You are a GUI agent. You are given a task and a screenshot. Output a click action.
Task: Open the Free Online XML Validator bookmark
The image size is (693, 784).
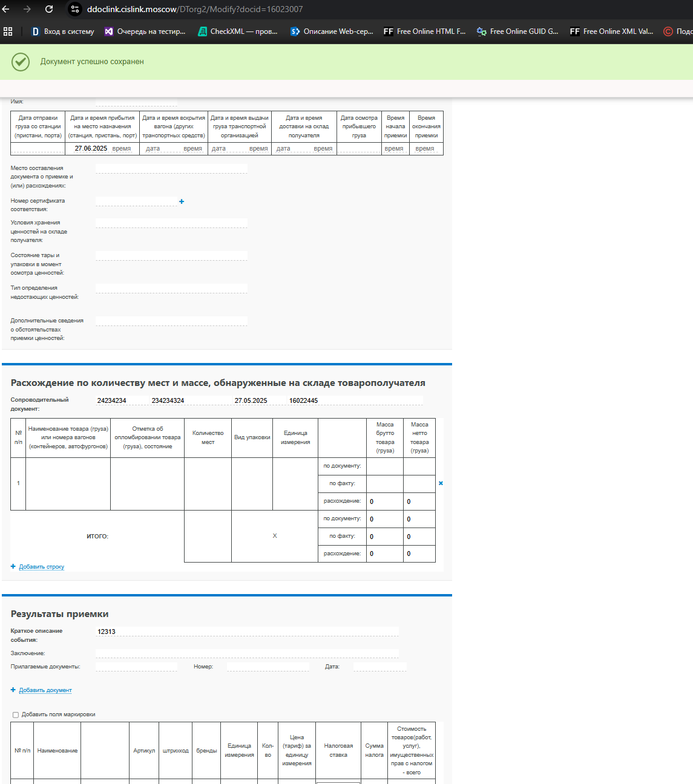[611, 31]
